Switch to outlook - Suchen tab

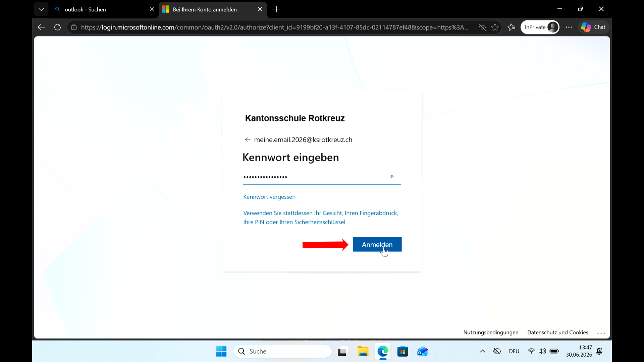tap(101, 9)
